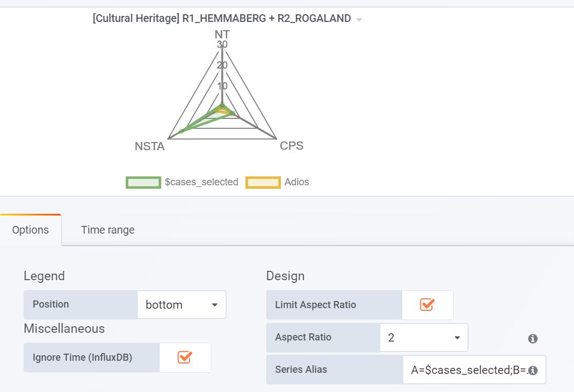Screen dimensions: 574x392
Task: Click the info icon next to Aspect Ratio
Action: tap(531, 338)
